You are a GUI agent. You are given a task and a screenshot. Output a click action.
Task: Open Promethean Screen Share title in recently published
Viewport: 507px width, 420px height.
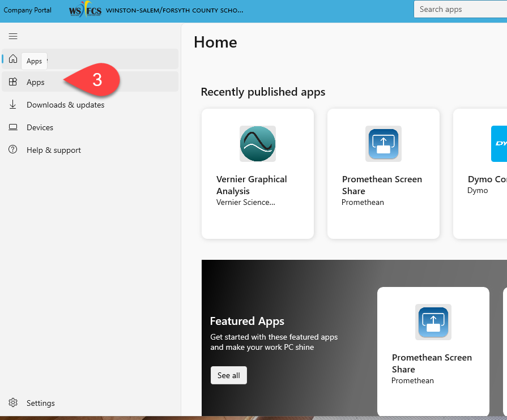382,185
